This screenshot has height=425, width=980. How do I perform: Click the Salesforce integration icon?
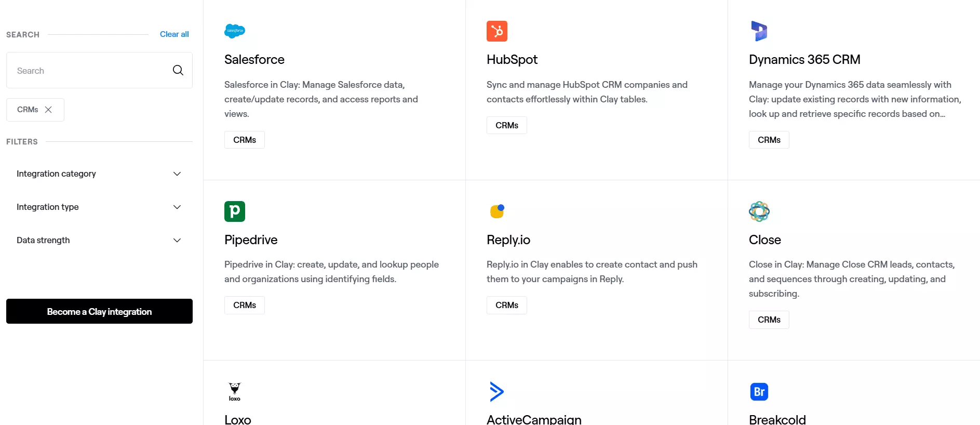click(234, 31)
